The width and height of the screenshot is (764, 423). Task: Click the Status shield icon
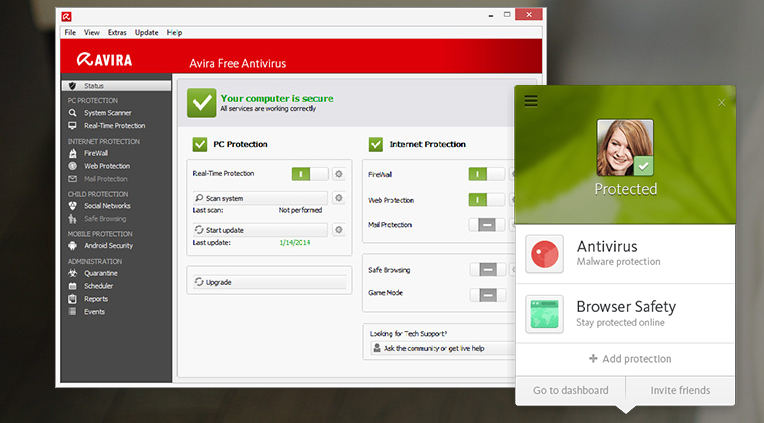73,86
